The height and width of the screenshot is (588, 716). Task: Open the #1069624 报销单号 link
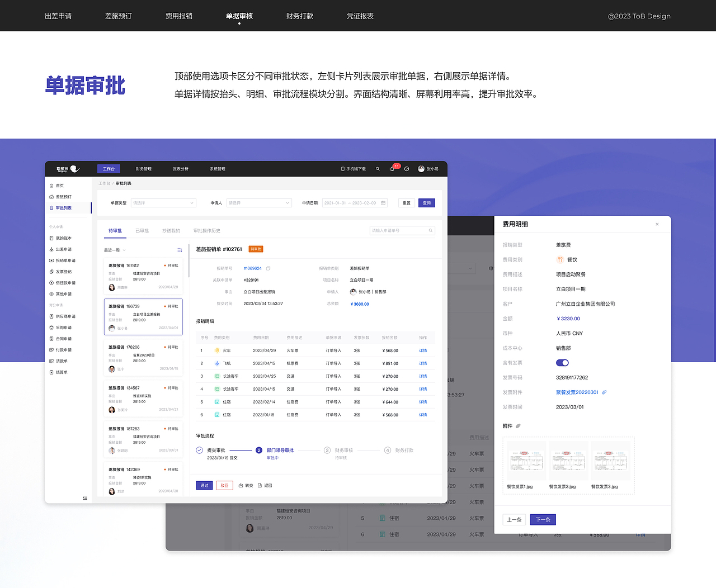pyautogui.click(x=252, y=268)
